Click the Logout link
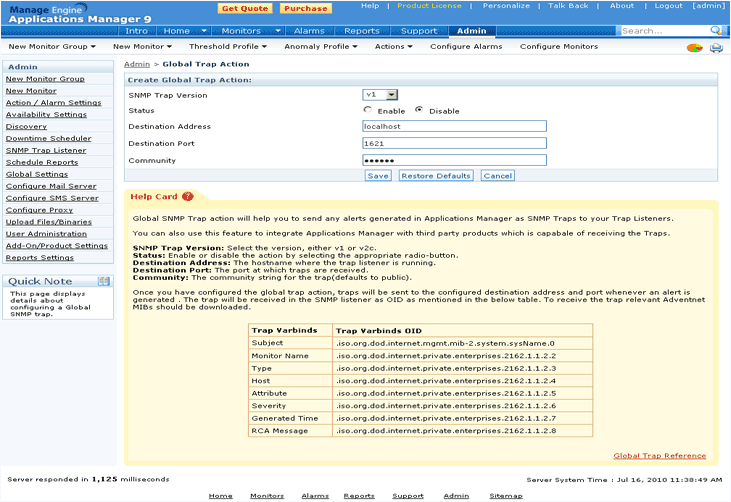Image resolution: width=731 pixels, height=502 pixels. (x=669, y=6)
